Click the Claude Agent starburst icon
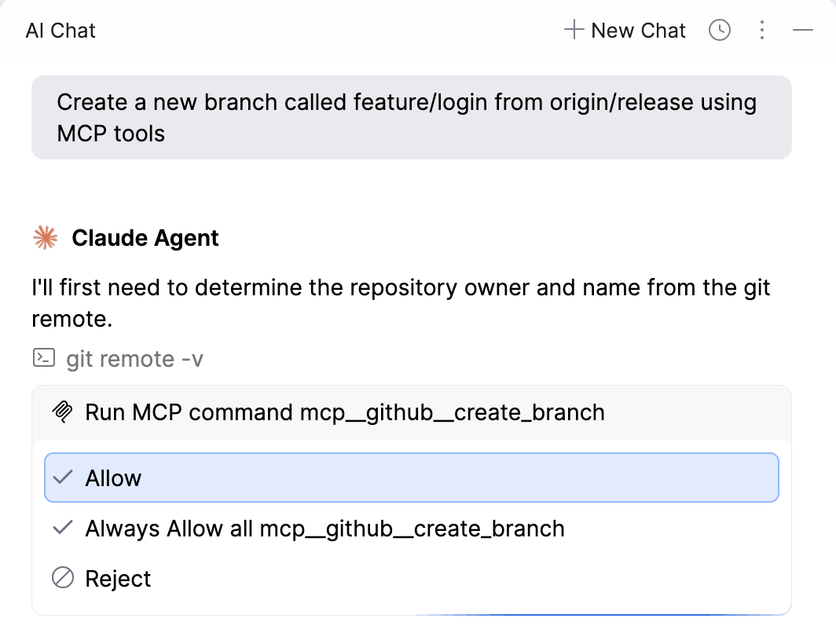 pyautogui.click(x=46, y=238)
